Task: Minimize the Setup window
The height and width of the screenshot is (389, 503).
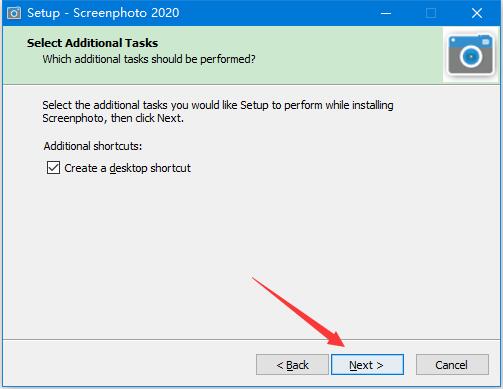Action: (x=386, y=13)
